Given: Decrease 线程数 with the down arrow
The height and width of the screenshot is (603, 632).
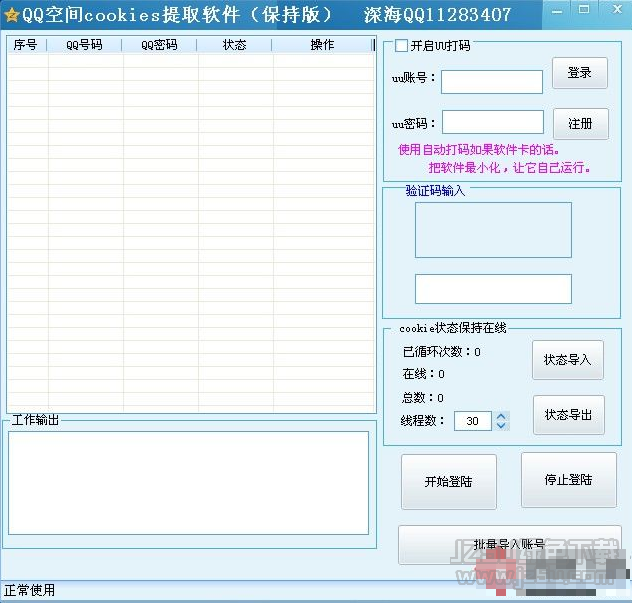Looking at the screenshot, I should (x=501, y=426).
